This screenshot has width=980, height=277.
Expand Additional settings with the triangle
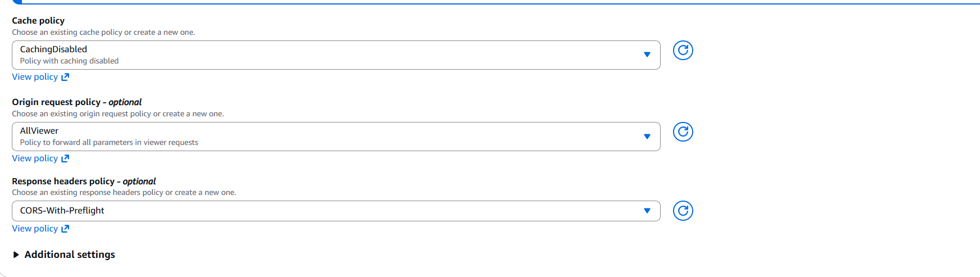coord(16,255)
